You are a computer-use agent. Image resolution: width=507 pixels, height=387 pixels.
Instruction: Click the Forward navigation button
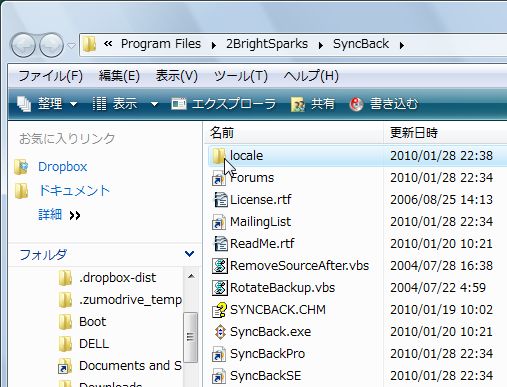pyautogui.click(x=51, y=45)
